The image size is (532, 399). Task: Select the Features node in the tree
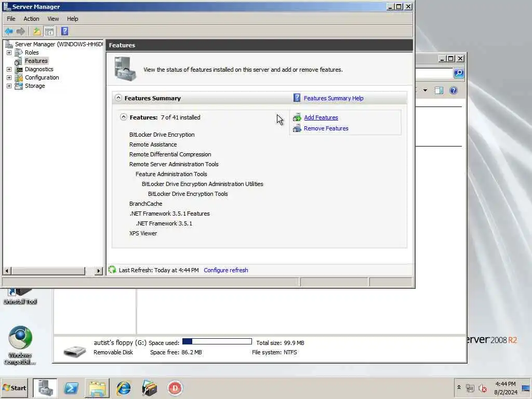click(36, 61)
